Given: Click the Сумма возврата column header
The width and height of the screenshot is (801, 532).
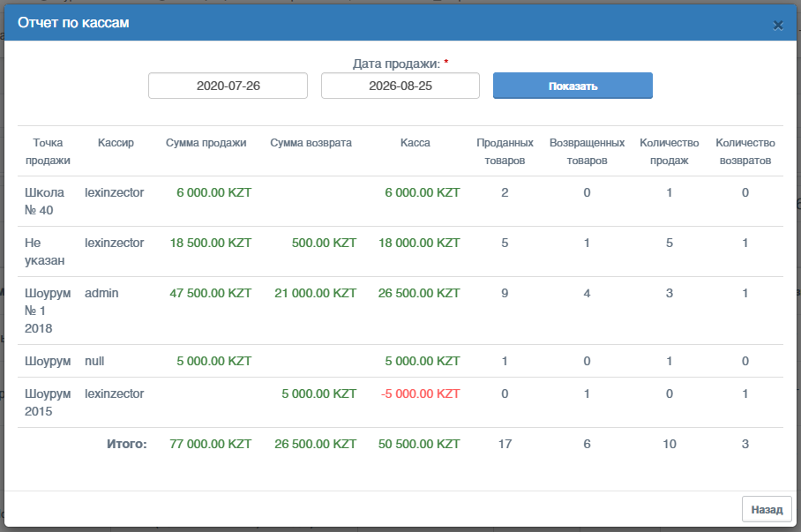Looking at the screenshot, I should [x=311, y=143].
